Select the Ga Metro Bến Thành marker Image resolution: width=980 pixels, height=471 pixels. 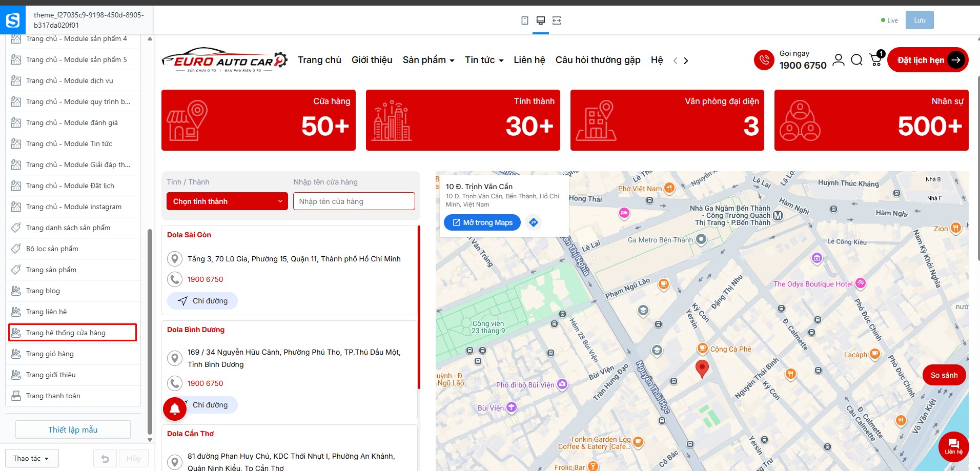pyautogui.click(x=701, y=239)
